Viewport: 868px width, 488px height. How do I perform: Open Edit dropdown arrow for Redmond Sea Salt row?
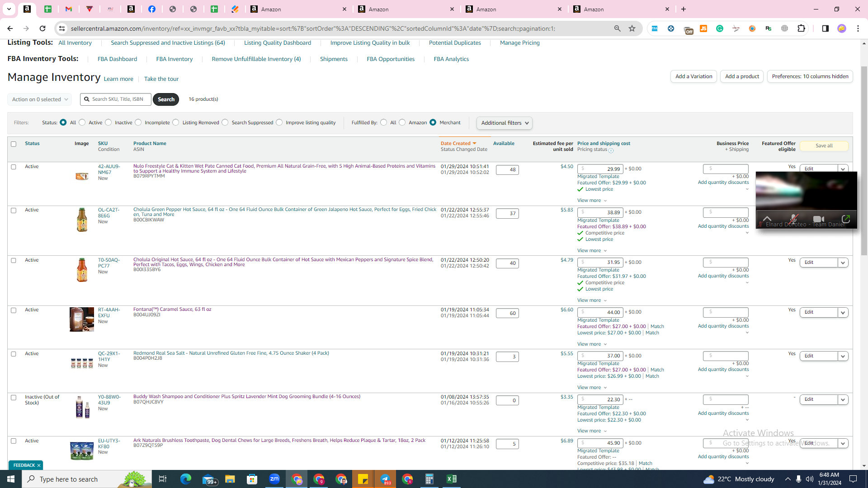pos(843,356)
